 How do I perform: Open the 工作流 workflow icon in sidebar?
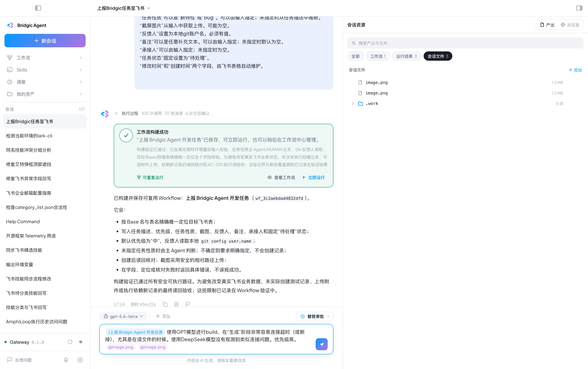pyautogui.click(x=10, y=58)
